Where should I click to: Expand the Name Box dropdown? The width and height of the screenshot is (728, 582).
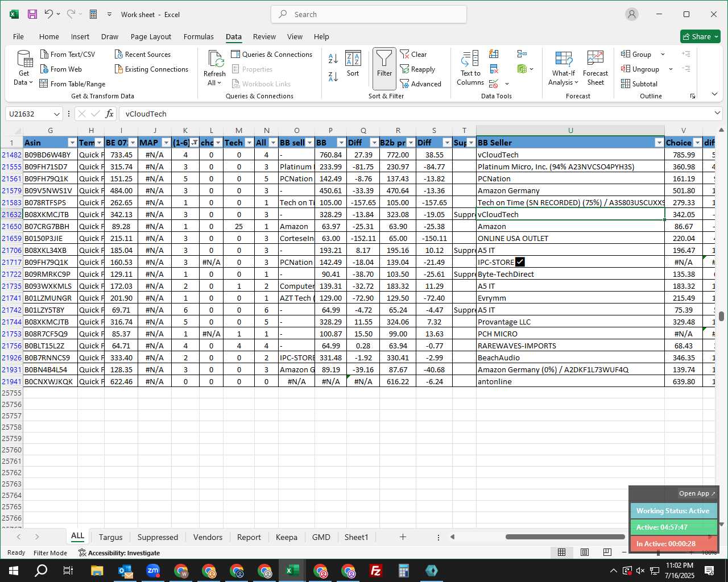pos(56,114)
